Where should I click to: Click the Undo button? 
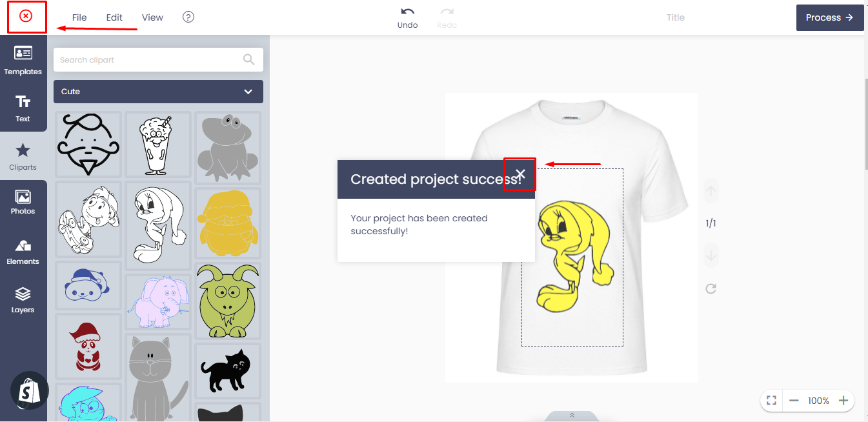click(407, 18)
